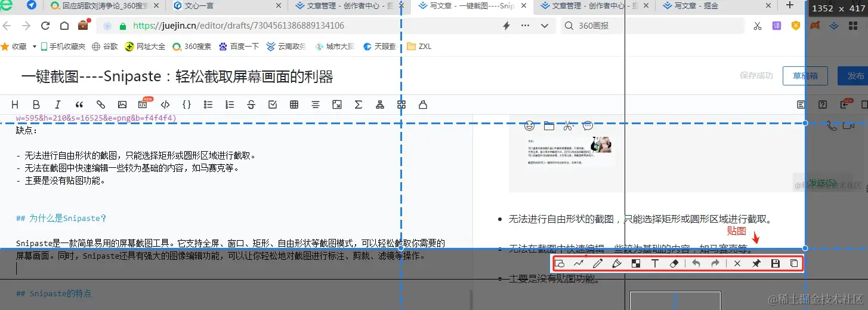Select the Snipaste eraser tool
Image resolution: width=868 pixels, height=310 pixels.
(674, 263)
